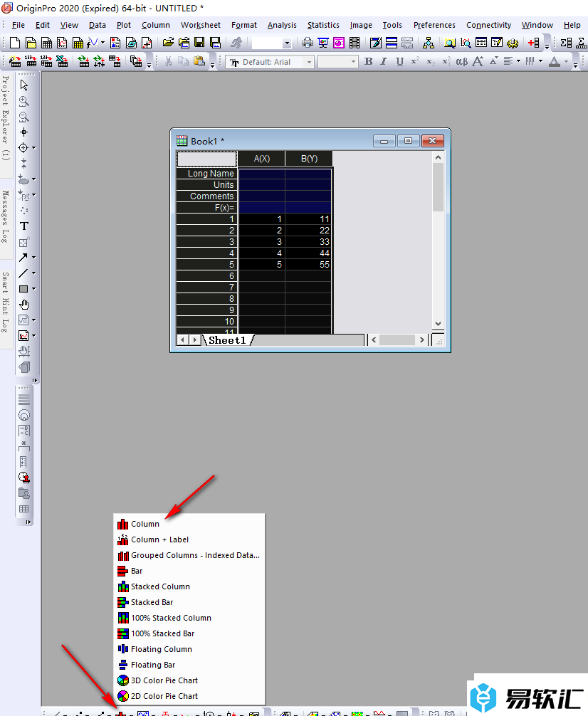Apply Superscript formatting

(x=415, y=61)
